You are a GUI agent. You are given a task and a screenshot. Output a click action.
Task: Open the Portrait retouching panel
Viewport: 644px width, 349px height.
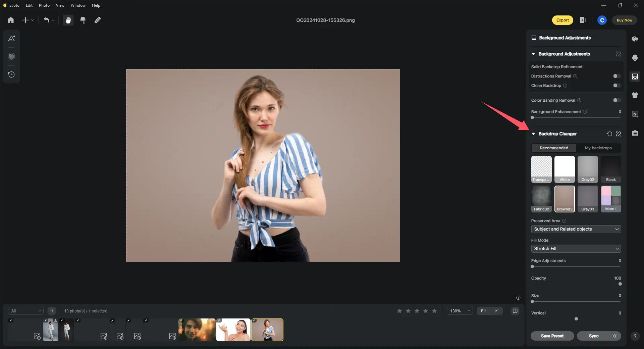(x=635, y=58)
